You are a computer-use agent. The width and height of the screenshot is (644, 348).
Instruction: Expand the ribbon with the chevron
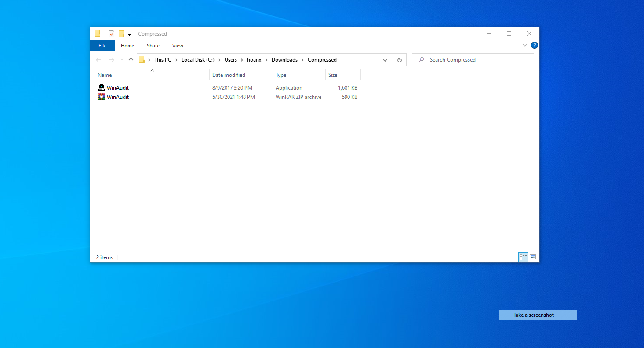[525, 45]
